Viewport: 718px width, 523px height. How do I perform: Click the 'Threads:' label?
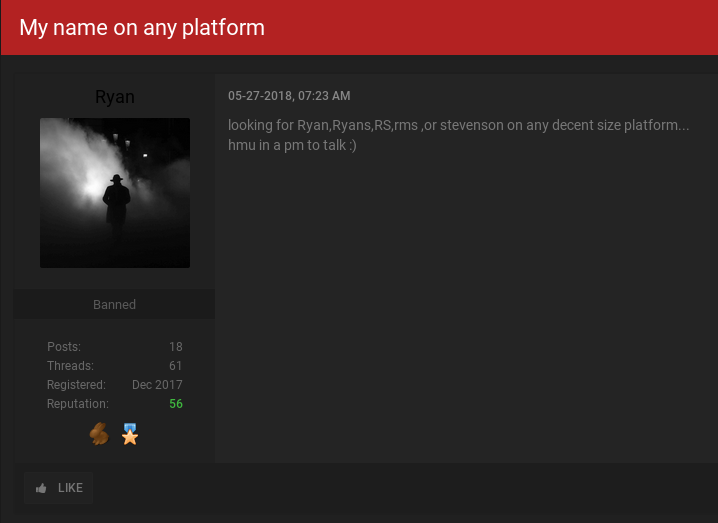pos(71,365)
